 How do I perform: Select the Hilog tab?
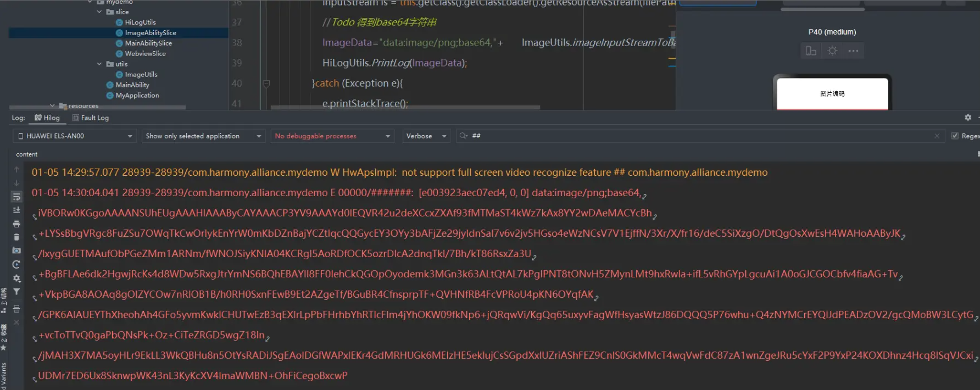coord(47,118)
